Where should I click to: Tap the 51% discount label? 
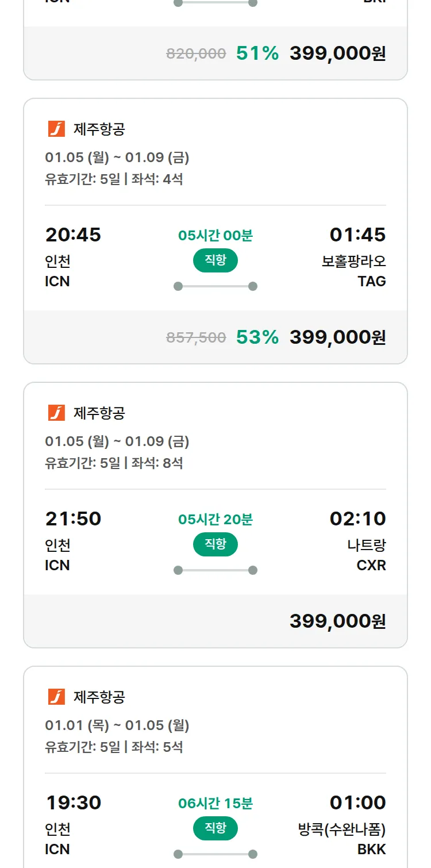[257, 53]
